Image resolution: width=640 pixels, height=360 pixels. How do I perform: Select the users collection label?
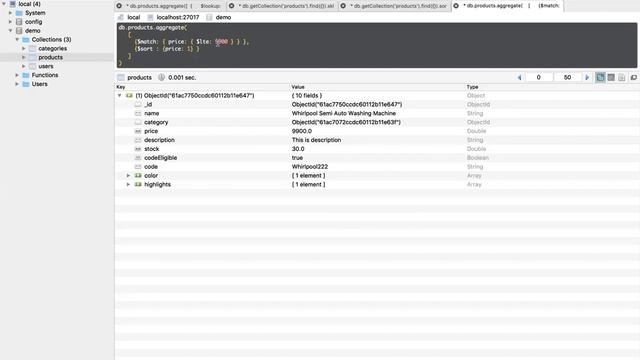point(46,66)
